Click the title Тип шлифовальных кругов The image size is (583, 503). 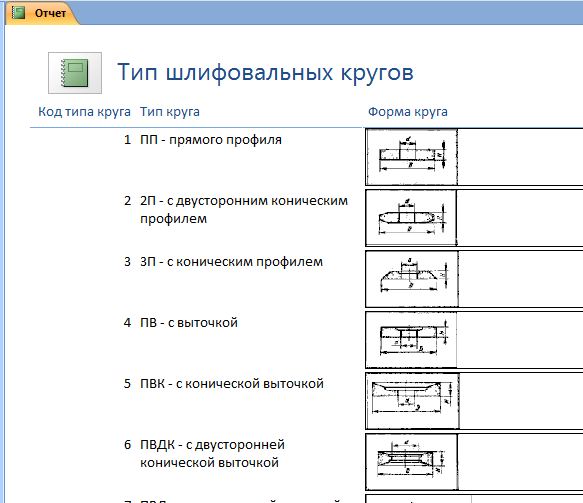coord(265,72)
